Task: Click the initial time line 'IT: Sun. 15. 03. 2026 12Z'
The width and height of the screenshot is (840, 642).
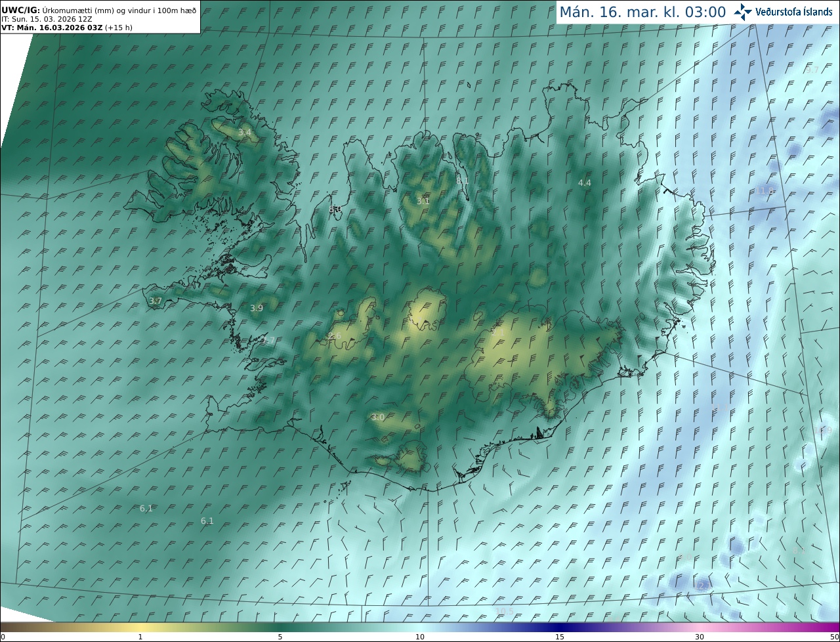Action: (x=47, y=19)
